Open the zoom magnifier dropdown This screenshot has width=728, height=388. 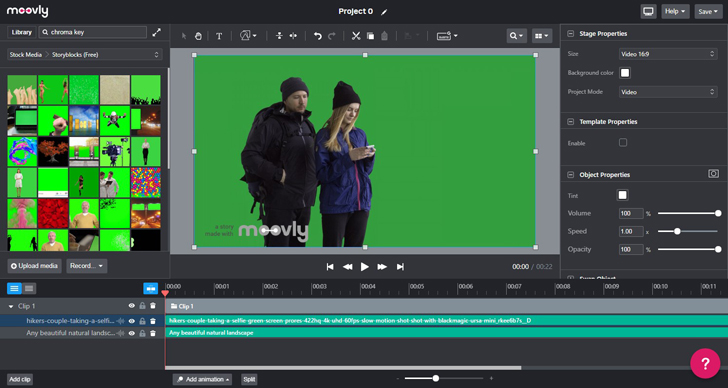pos(517,36)
